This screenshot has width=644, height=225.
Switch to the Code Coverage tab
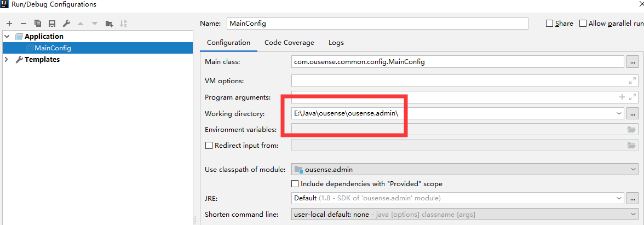point(289,43)
